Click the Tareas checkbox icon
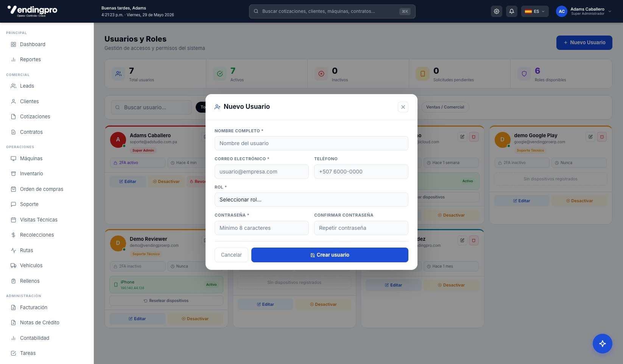623x364 pixels. tap(13, 353)
